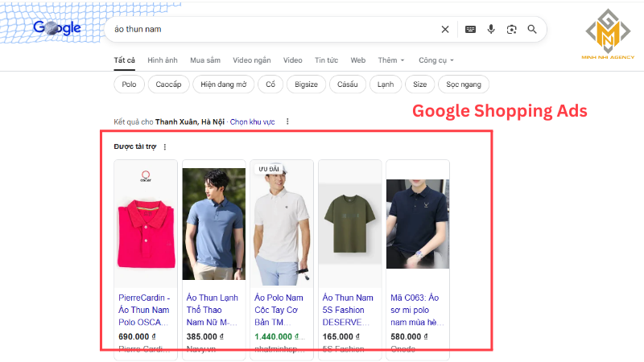644x362 pixels.
Task: Open the Video ngắn tab
Action: click(252, 60)
